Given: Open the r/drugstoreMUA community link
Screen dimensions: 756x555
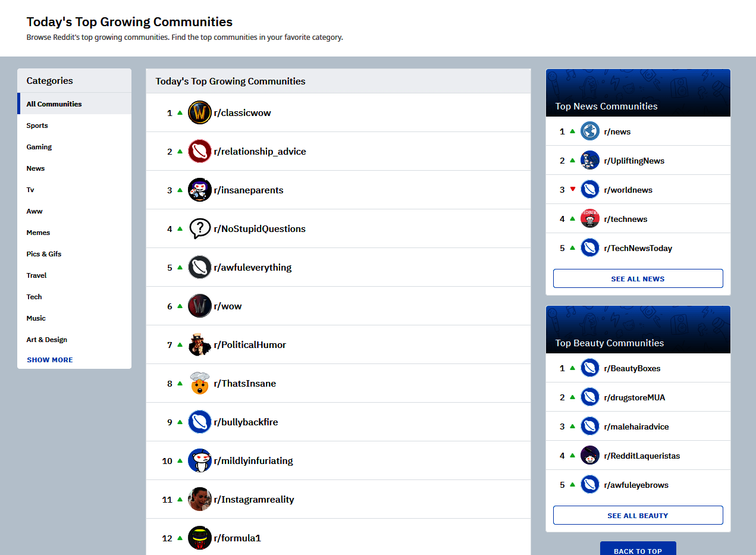Looking at the screenshot, I should click(x=634, y=397).
